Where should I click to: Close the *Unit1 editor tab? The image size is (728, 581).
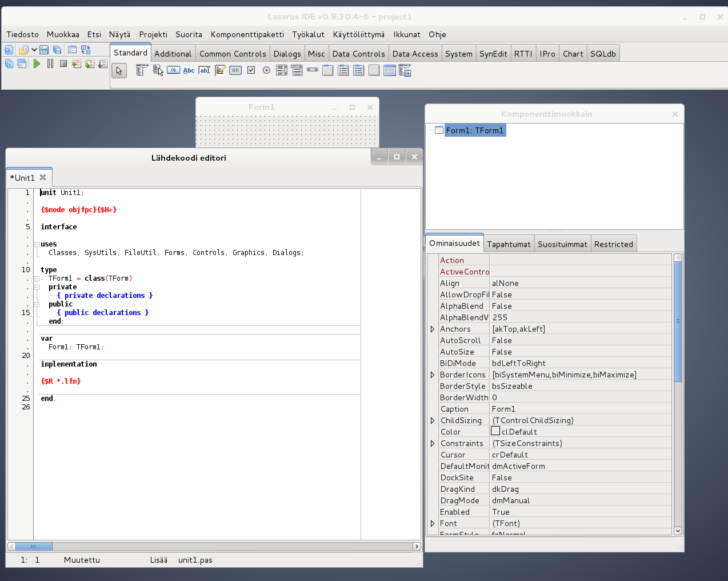click(43, 177)
